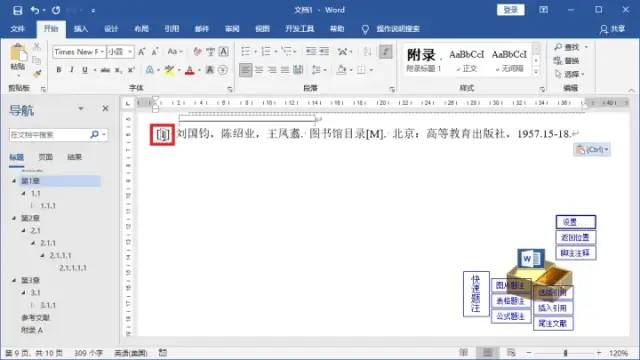Toggle the show paragraph marks icon
640x360 pixels.
click(385, 51)
